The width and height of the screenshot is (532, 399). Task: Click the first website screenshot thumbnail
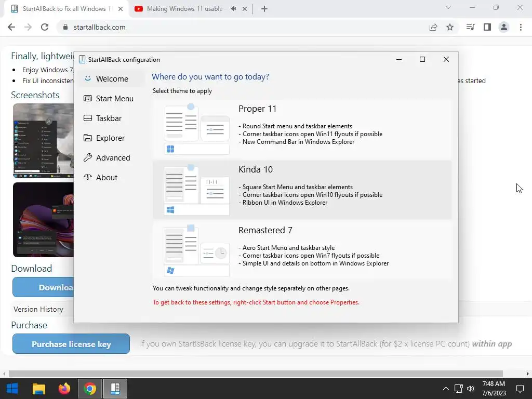click(x=43, y=141)
